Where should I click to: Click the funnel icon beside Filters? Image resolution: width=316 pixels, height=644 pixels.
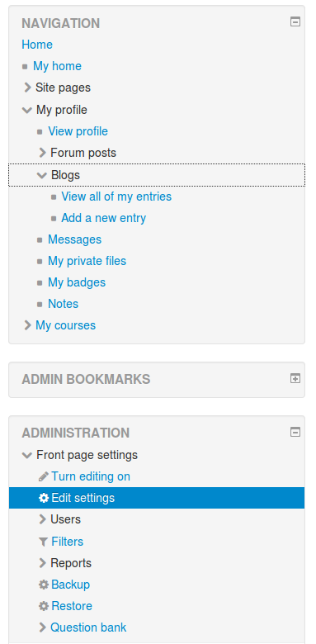pyautogui.click(x=43, y=542)
